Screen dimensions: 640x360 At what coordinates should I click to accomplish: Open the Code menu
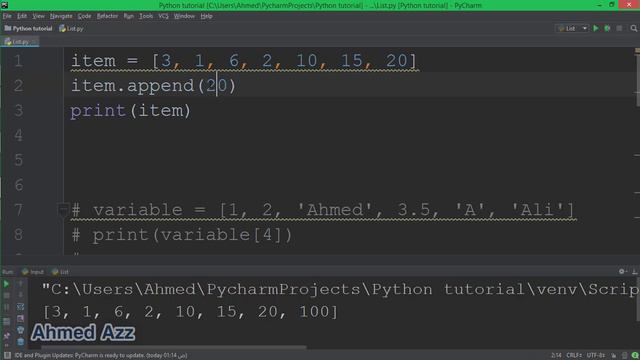click(x=84, y=16)
